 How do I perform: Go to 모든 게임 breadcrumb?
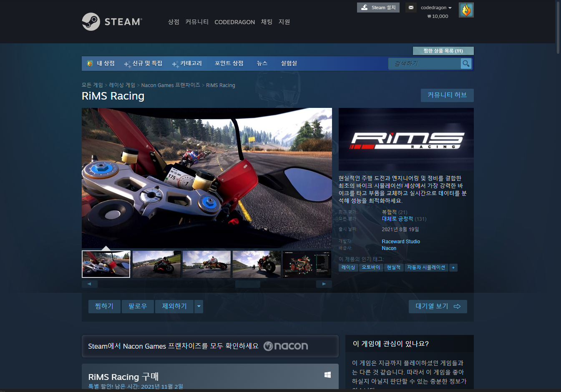pyautogui.click(x=92, y=85)
